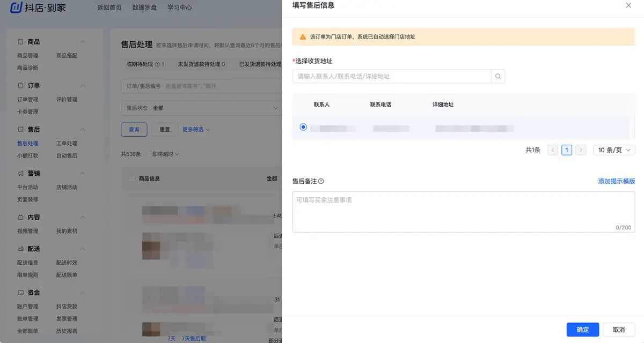Click the 资金 section icon in sidebar

click(20, 293)
